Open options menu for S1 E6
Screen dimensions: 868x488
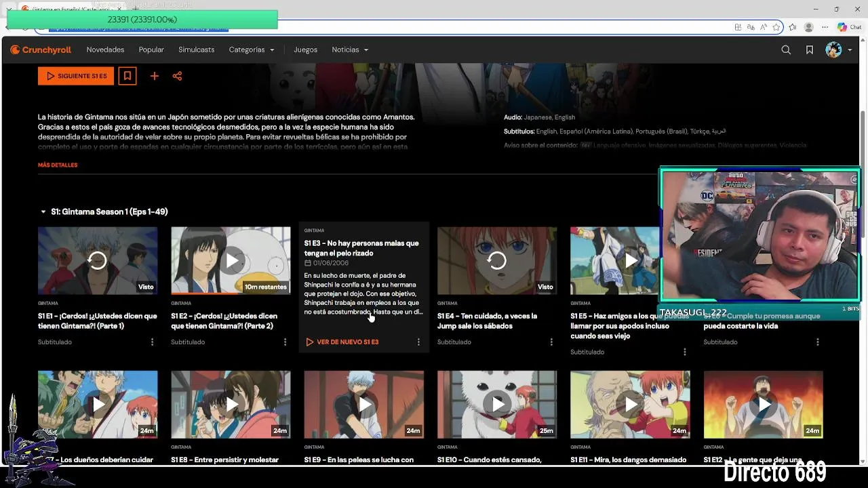click(818, 342)
